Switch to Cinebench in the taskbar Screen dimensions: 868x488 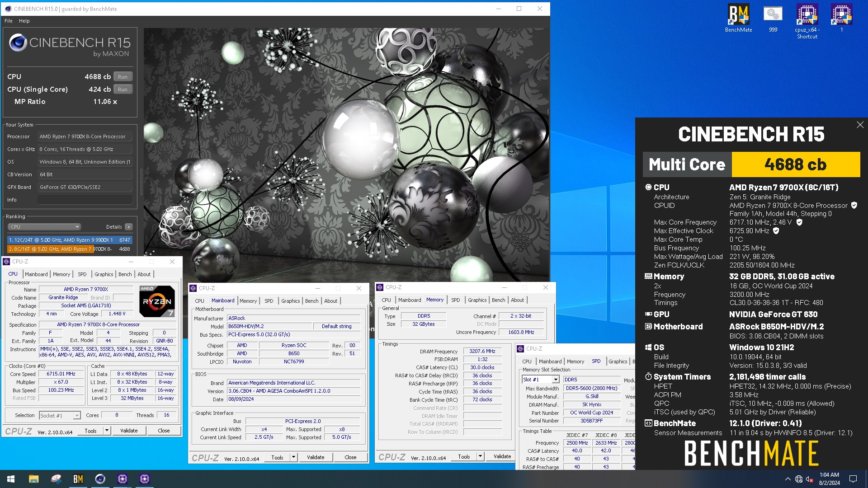tap(100, 479)
